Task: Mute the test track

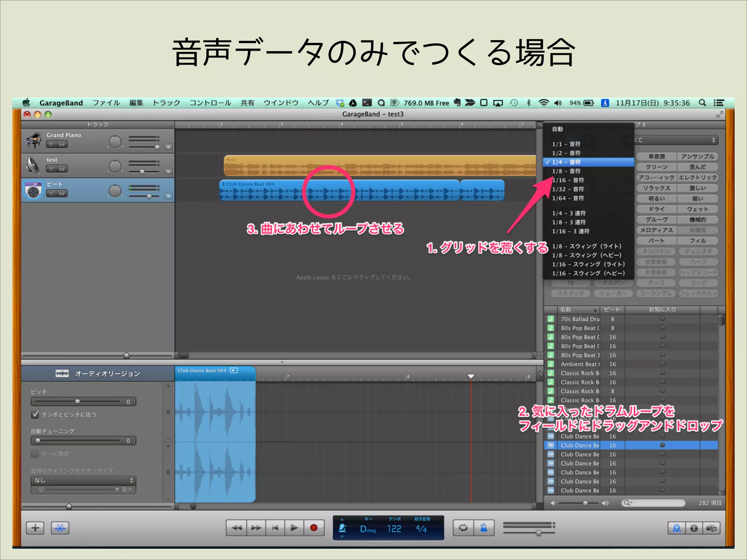Action: click(x=52, y=168)
